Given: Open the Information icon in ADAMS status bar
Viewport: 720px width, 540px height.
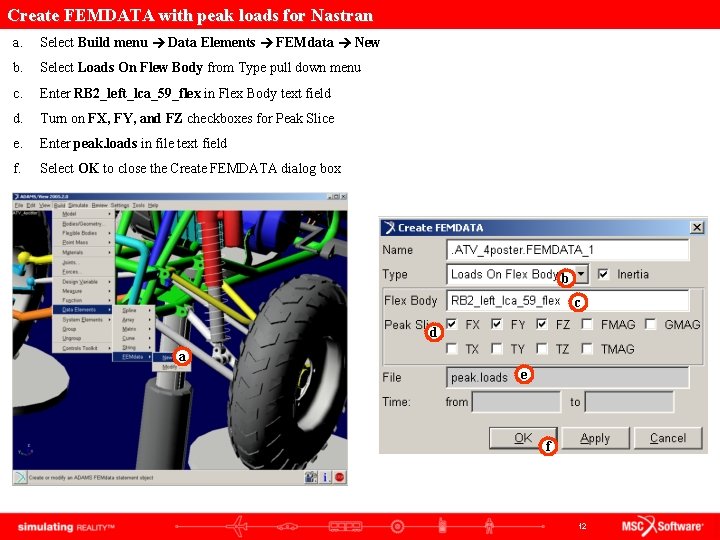Looking at the screenshot, I should point(325,477).
